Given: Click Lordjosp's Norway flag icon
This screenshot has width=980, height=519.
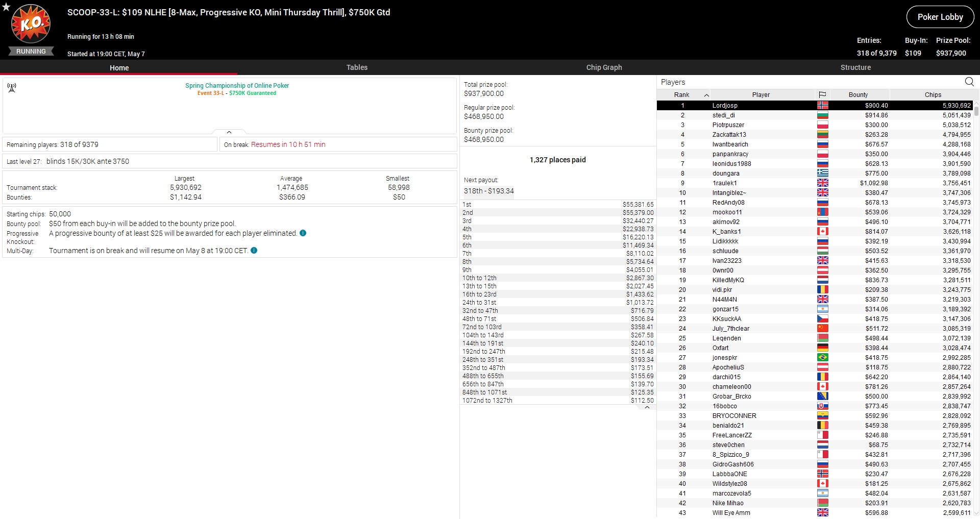Looking at the screenshot, I should tap(822, 106).
